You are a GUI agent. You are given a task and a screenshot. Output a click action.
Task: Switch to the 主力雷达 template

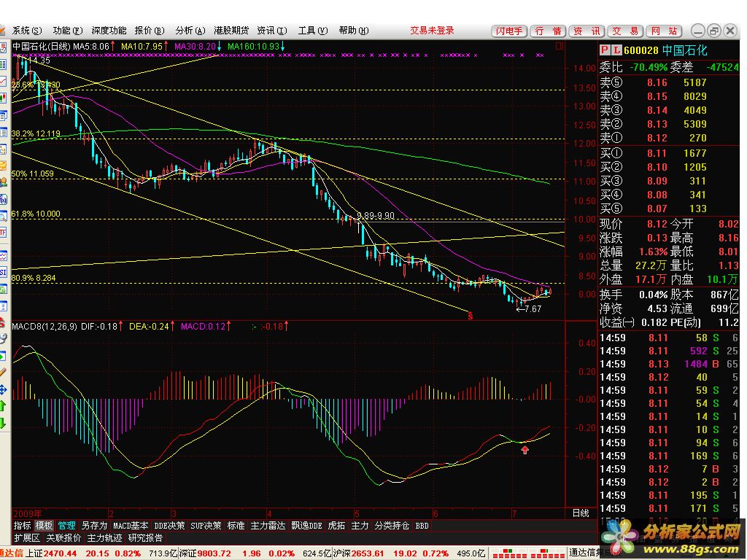268,526
